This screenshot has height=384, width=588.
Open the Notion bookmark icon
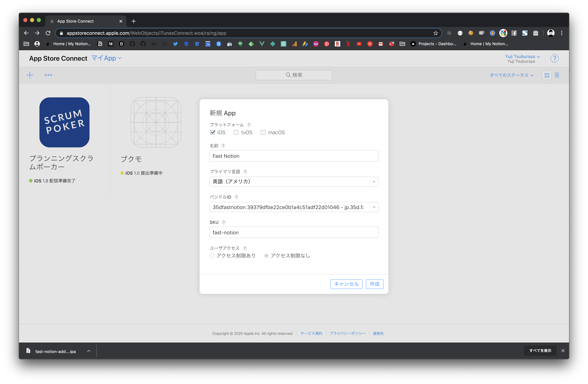100,44
